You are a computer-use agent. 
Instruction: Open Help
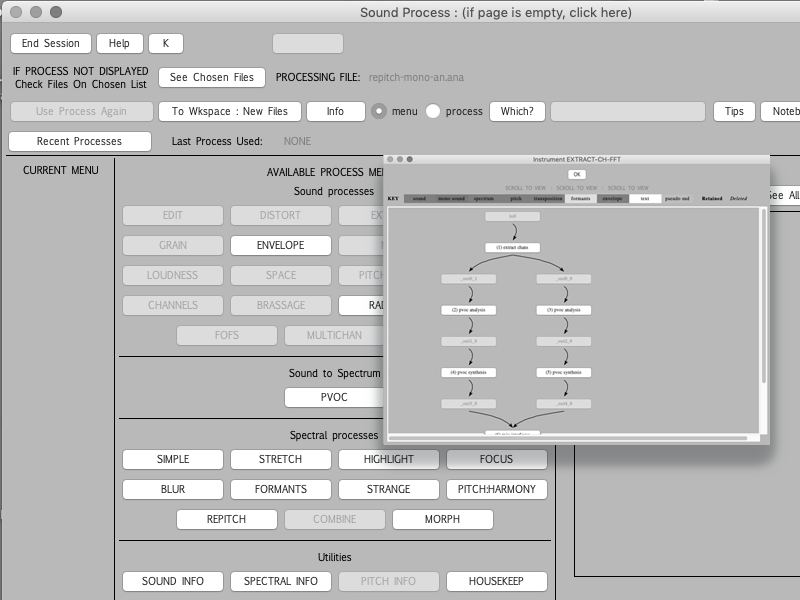(119, 44)
